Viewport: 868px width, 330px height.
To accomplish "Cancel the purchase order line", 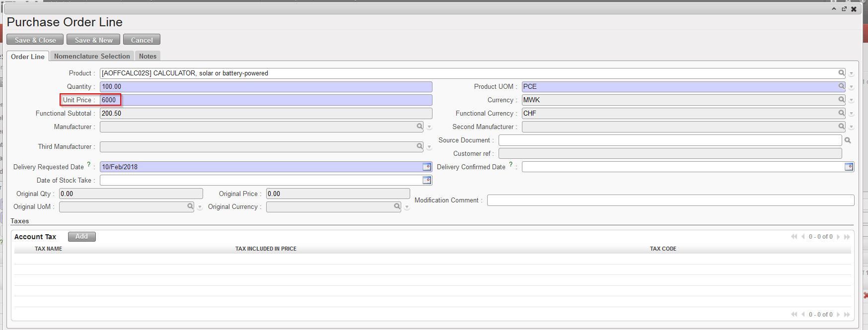I will (142, 40).
